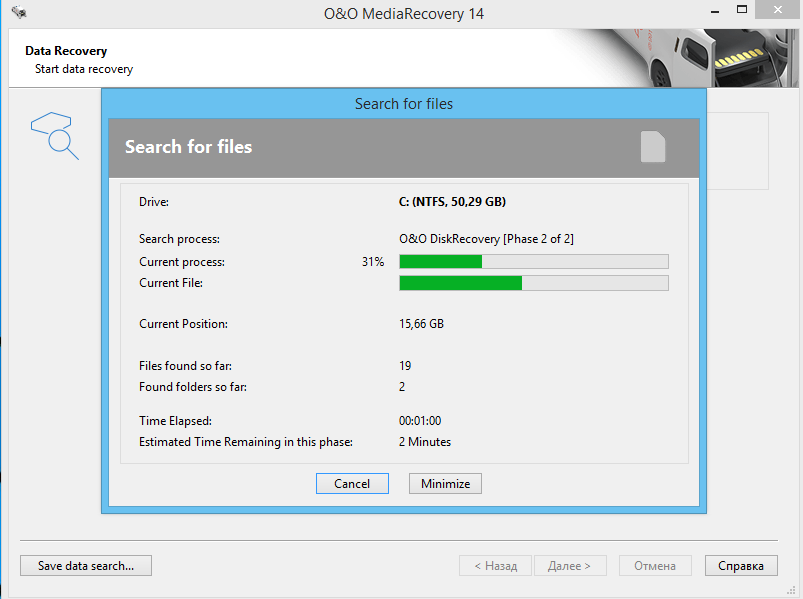Click the magnifier search icon on left
Screen dimensions: 803x599
coord(55,136)
